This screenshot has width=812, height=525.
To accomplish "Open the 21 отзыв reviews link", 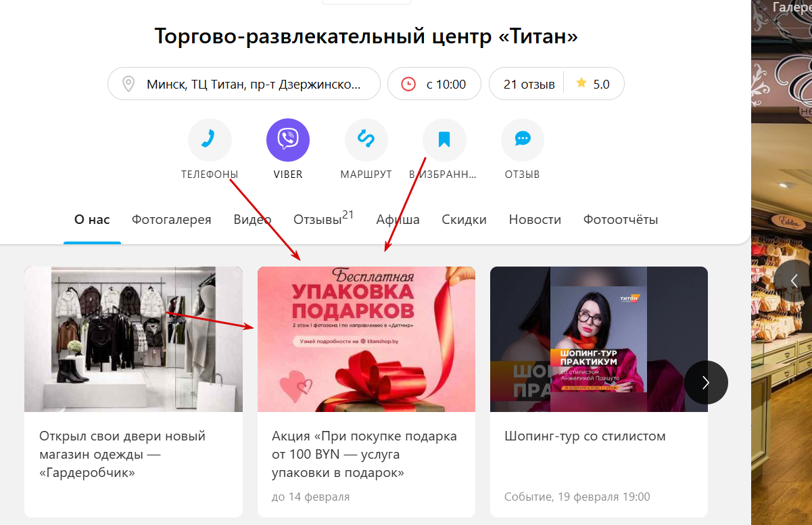I will [x=529, y=84].
